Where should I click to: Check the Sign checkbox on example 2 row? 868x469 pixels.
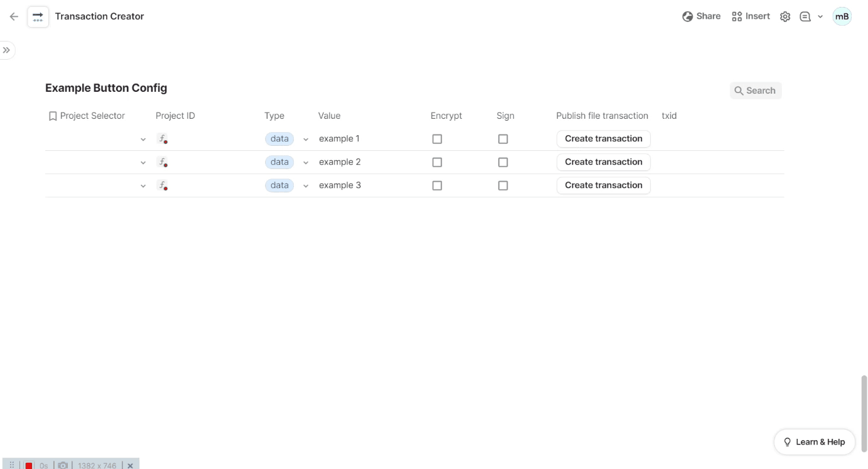click(502, 162)
